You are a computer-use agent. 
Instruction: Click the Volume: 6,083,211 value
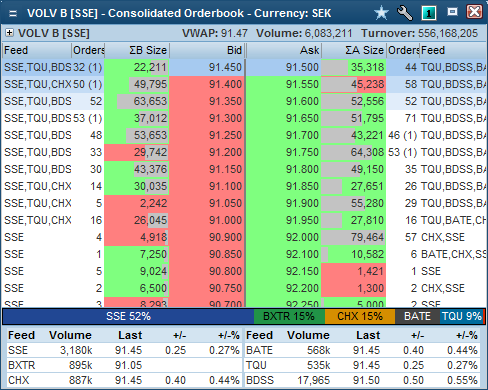pos(304,33)
